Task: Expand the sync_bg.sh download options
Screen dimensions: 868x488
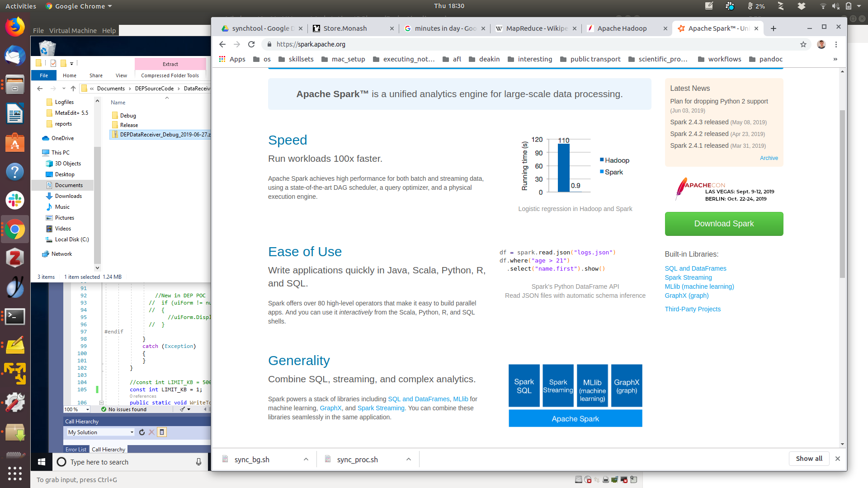Action: tap(306, 459)
